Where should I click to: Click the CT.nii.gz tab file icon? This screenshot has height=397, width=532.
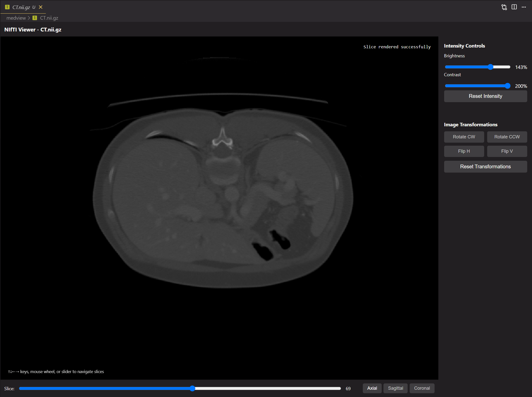[7, 7]
